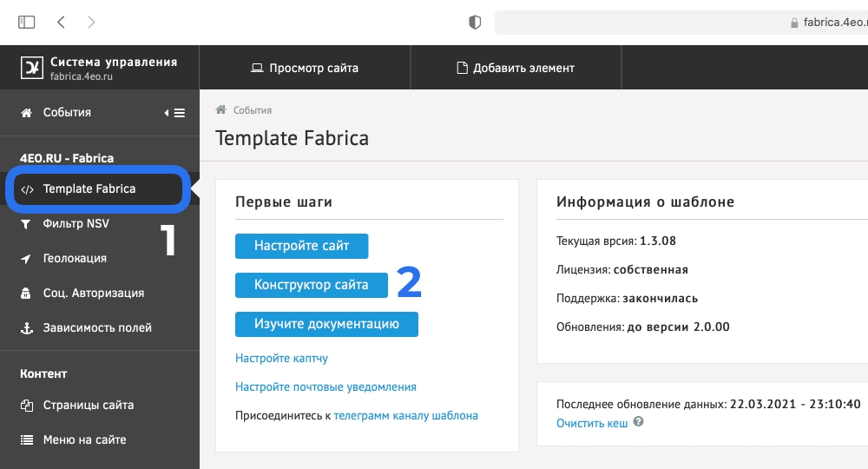Click the privacy shield icon
Image resolution: width=868 pixels, height=469 pixels.
[475, 23]
